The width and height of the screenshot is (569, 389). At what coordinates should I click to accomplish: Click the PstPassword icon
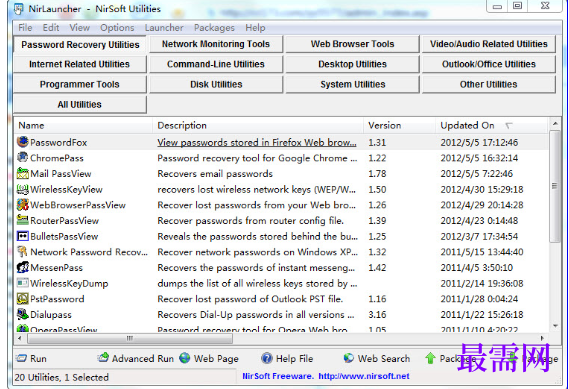coord(22,299)
